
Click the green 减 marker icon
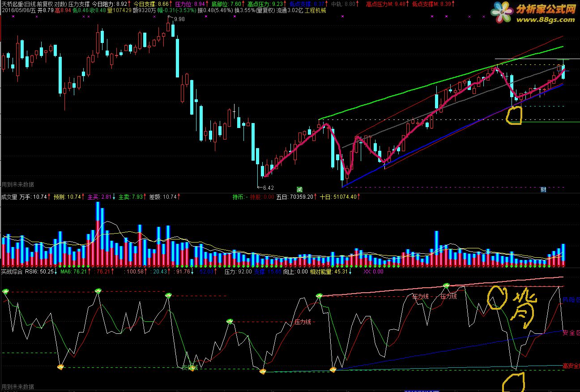(x=299, y=189)
